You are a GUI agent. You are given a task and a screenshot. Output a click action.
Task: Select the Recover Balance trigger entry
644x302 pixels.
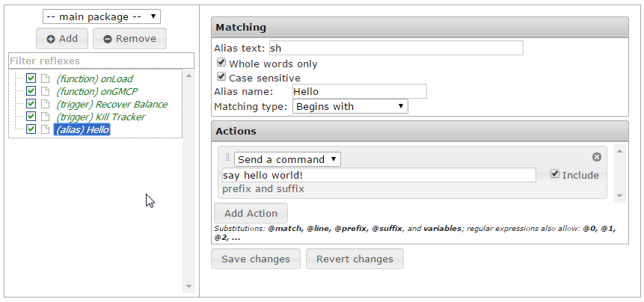(111, 104)
